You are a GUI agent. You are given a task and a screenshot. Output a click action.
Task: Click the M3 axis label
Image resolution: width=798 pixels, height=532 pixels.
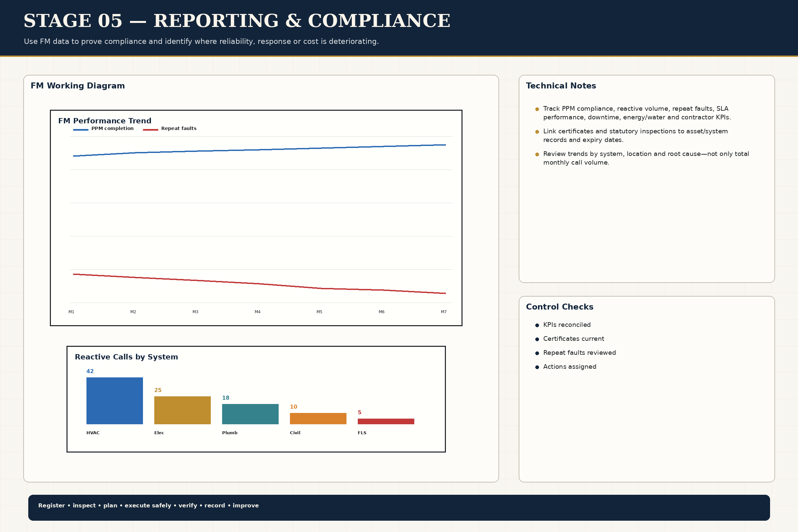(196, 312)
